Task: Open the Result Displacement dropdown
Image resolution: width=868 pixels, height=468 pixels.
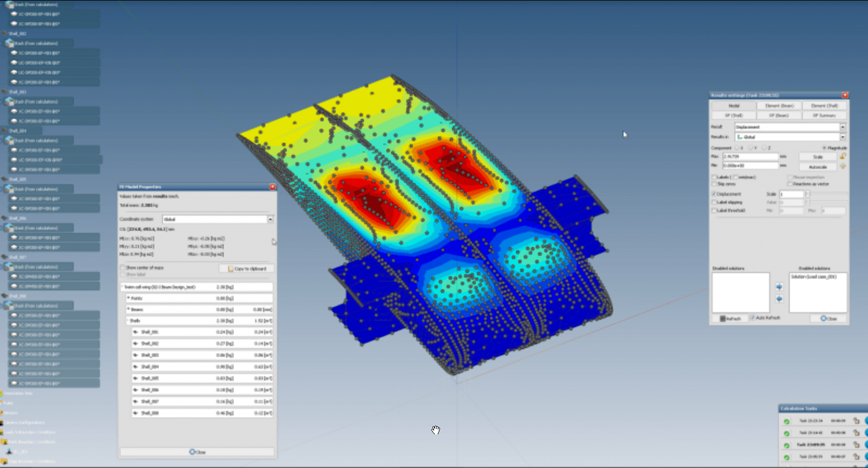Action: (842, 127)
